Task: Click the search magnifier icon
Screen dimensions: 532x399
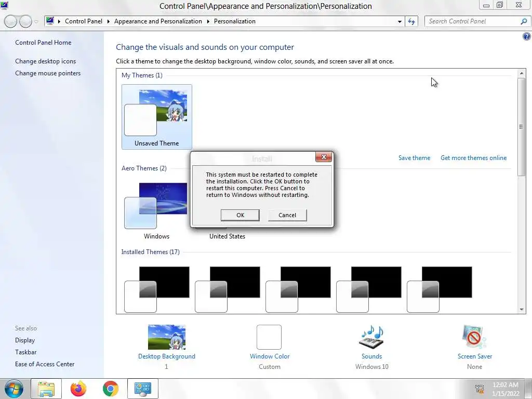Action: pos(524,21)
